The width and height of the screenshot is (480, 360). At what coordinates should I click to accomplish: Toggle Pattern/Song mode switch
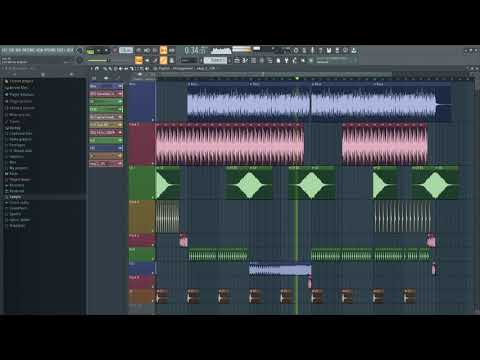(x=90, y=51)
